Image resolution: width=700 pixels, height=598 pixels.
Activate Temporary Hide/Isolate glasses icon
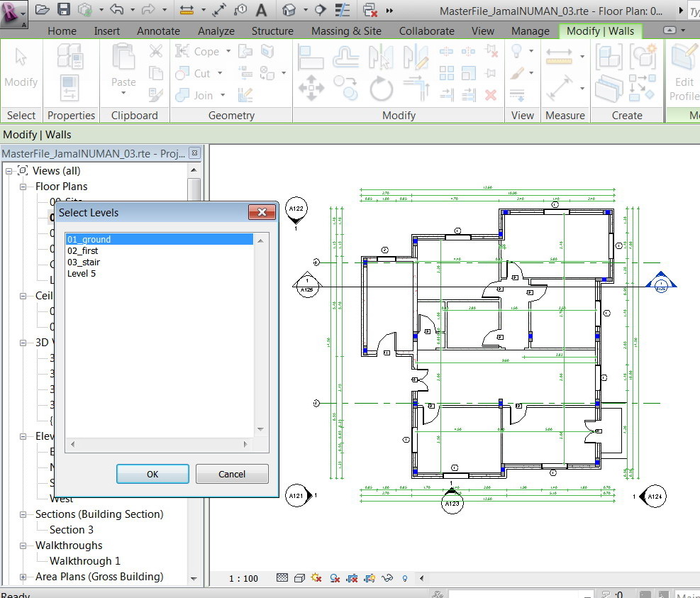click(387, 578)
